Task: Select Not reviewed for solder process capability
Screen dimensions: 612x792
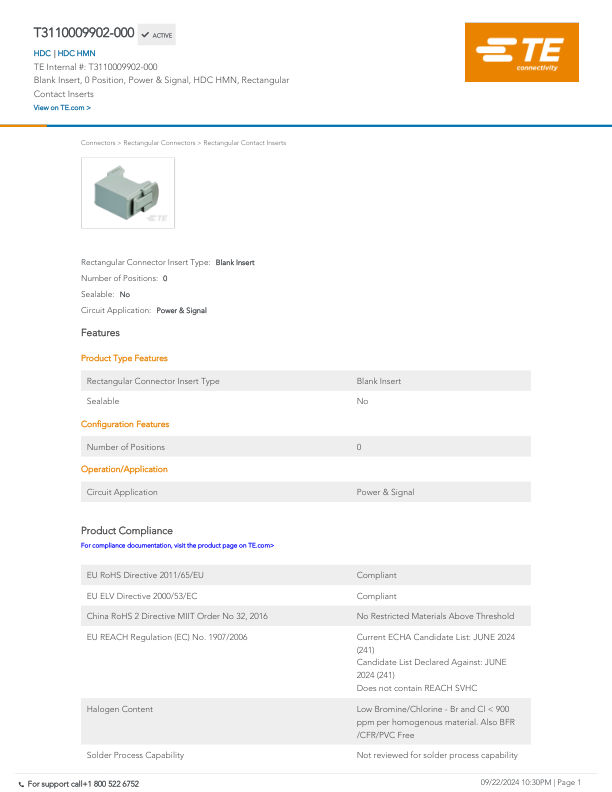Action: [437, 755]
